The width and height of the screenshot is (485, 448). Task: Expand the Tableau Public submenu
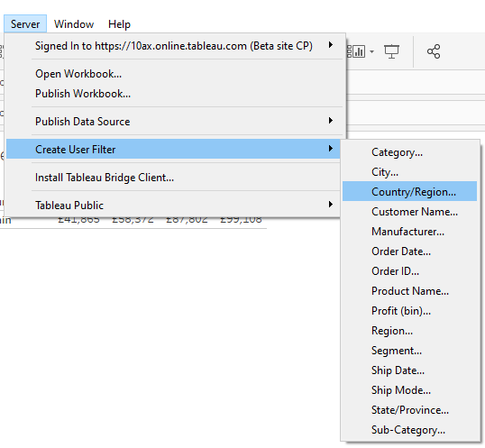173,205
